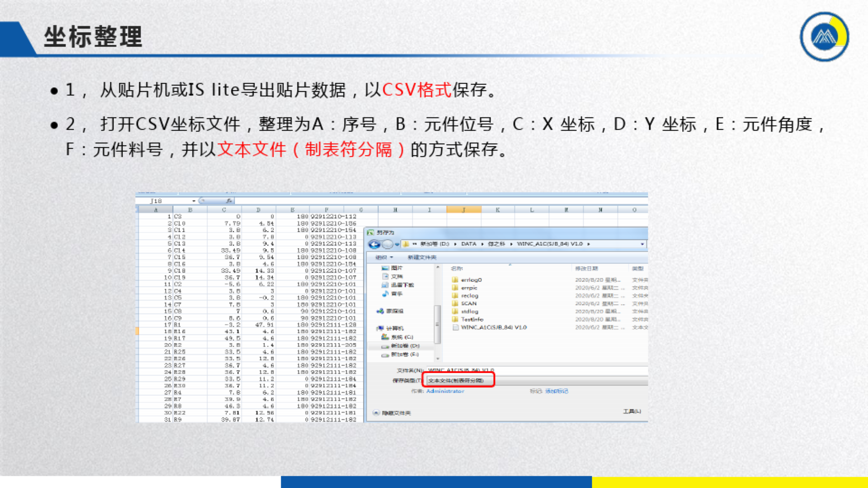The height and width of the screenshot is (488, 868).
Task: Click the fx insert function icon
Action: click(229, 201)
